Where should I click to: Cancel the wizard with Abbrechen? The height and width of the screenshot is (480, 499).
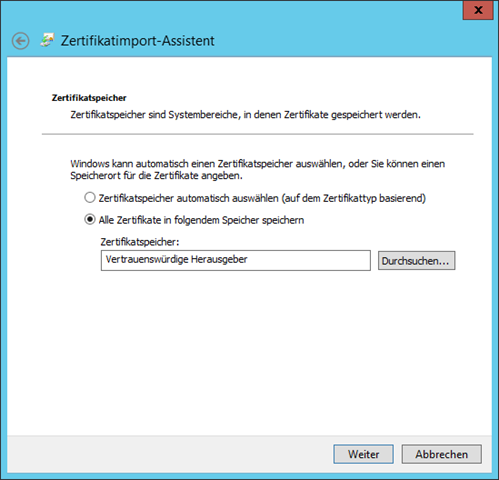click(x=441, y=454)
